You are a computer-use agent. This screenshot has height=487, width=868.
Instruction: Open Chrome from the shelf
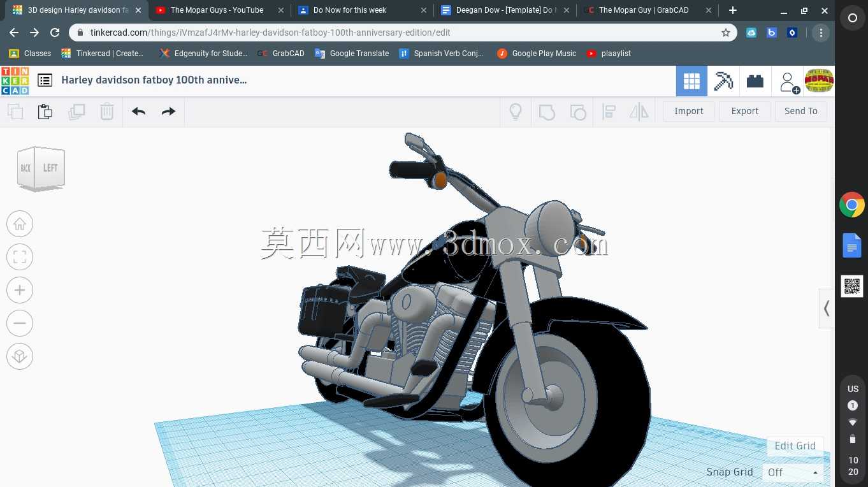[x=852, y=205]
